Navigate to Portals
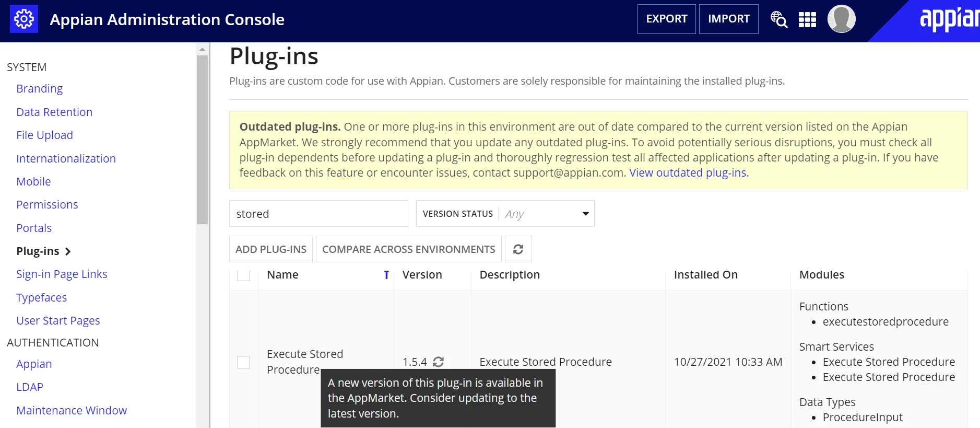 click(34, 228)
